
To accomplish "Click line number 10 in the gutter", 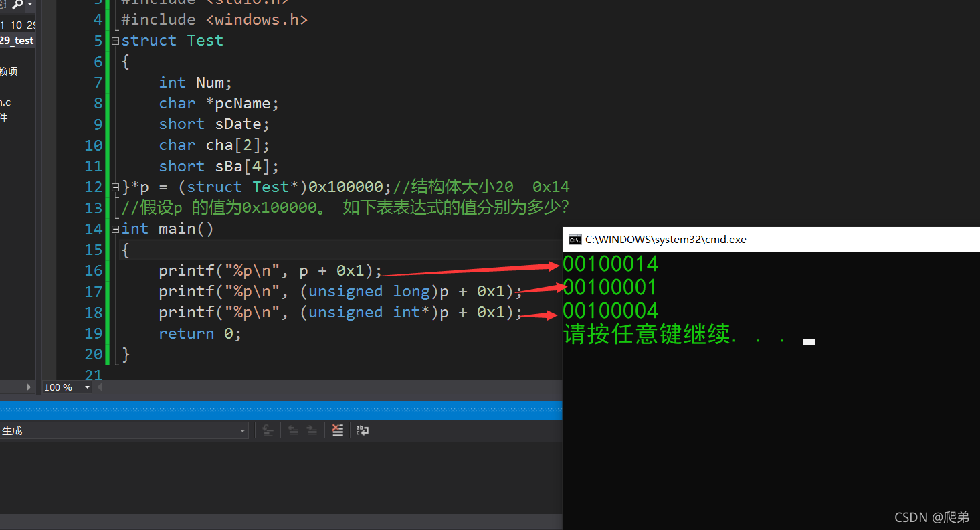I will [x=94, y=145].
